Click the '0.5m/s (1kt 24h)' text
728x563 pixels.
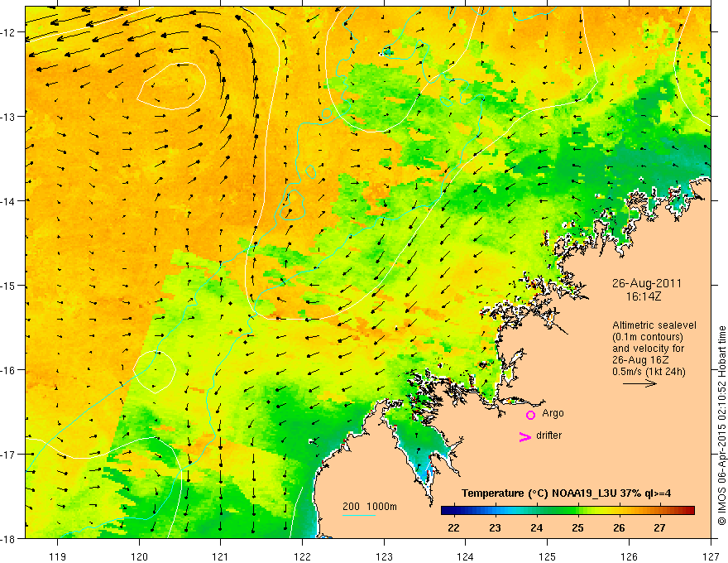[x=649, y=372]
